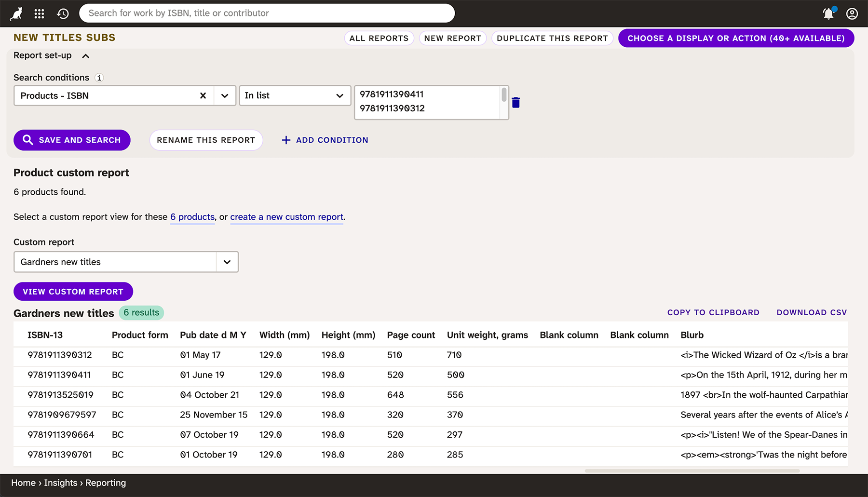Viewport: 868px width, 497px height.
Task: Click inside the ISBN list text area
Action: click(x=427, y=102)
